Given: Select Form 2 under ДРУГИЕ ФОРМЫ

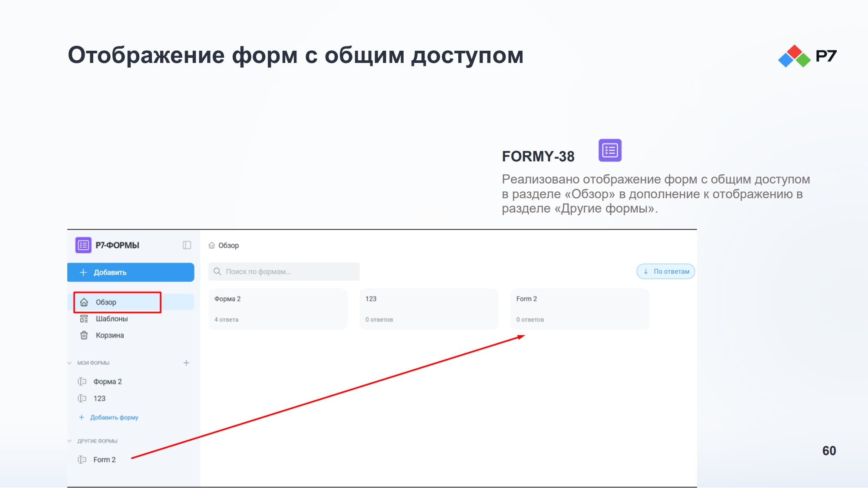Looking at the screenshot, I should point(105,460).
